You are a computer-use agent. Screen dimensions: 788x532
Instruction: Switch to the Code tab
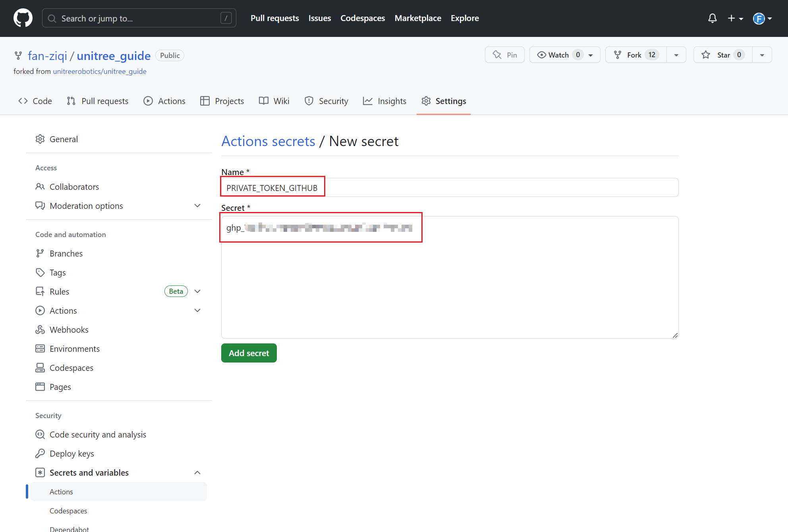(x=35, y=101)
